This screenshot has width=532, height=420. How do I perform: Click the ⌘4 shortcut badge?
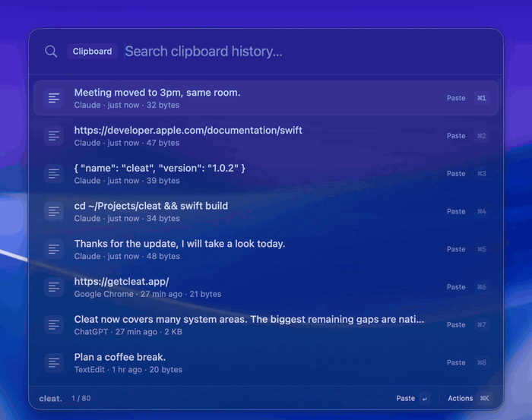tap(481, 212)
